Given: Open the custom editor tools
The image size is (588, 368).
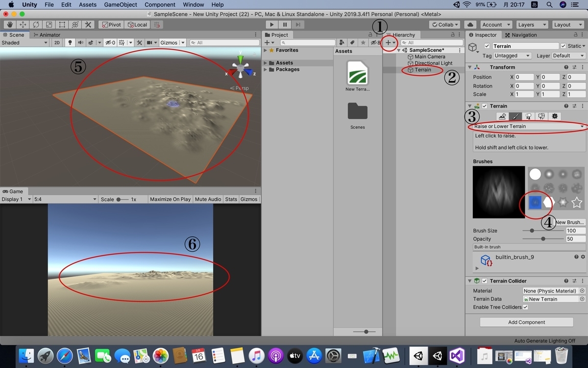Looking at the screenshot, I should pos(89,25).
